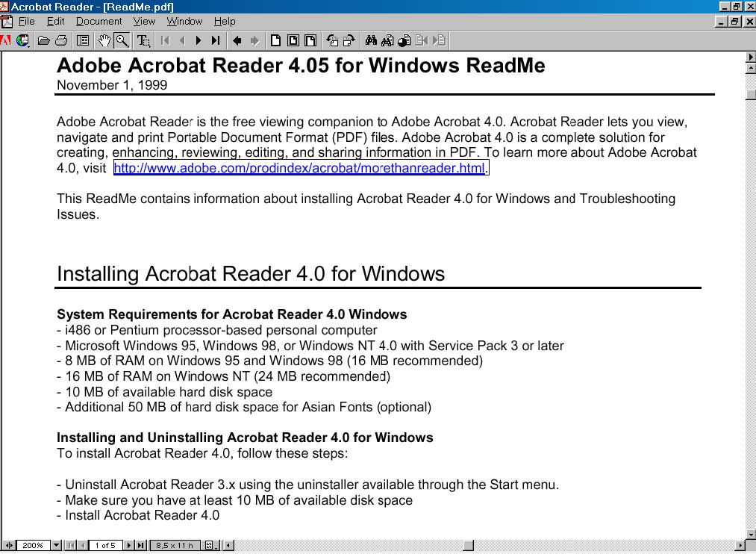Select the Text Select tool
This screenshot has height=554, width=756.
(x=143, y=40)
